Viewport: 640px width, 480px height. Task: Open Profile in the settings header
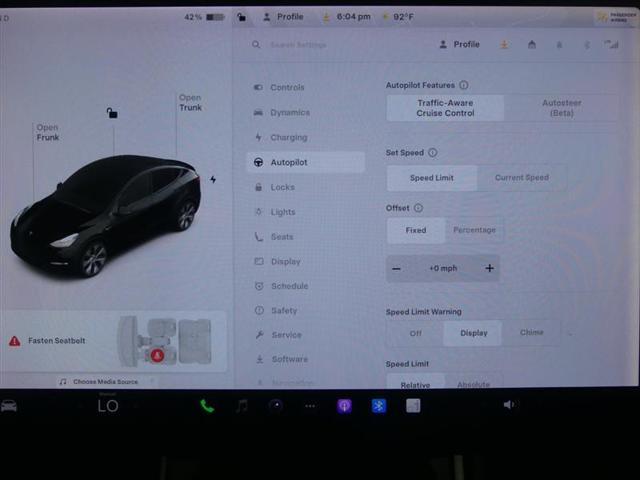coord(460,44)
